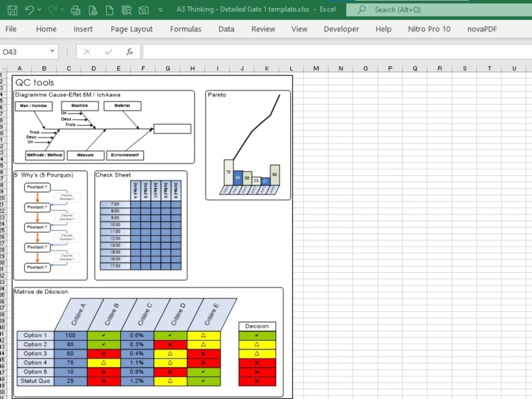Click the green Decision cell for Option 1
532x399 pixels.
(257, 336)
